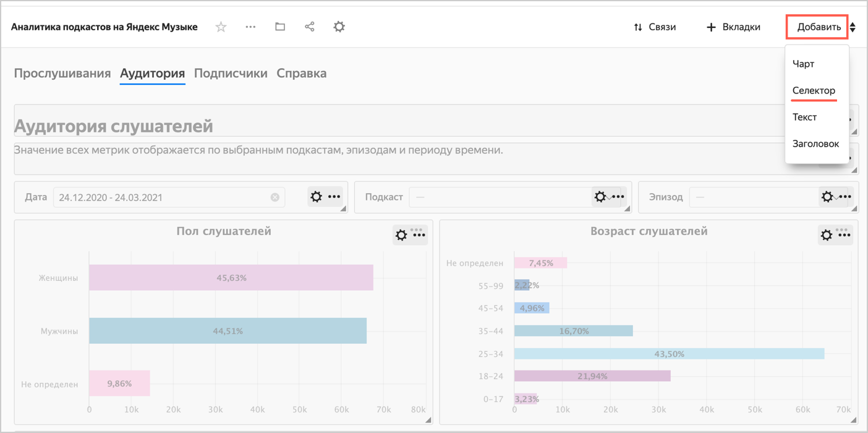
Task: Open gear settings on Возраст слушателей chart
Action: (x=826, y=235)
